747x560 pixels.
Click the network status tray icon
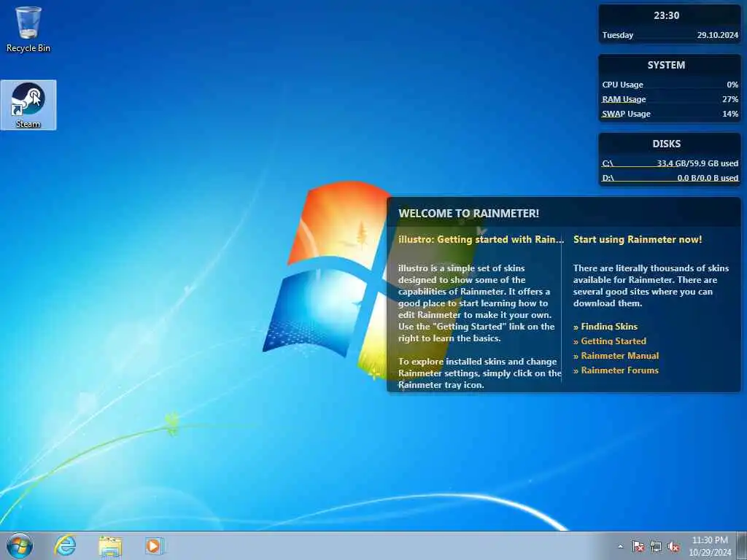tap(656, 547)
